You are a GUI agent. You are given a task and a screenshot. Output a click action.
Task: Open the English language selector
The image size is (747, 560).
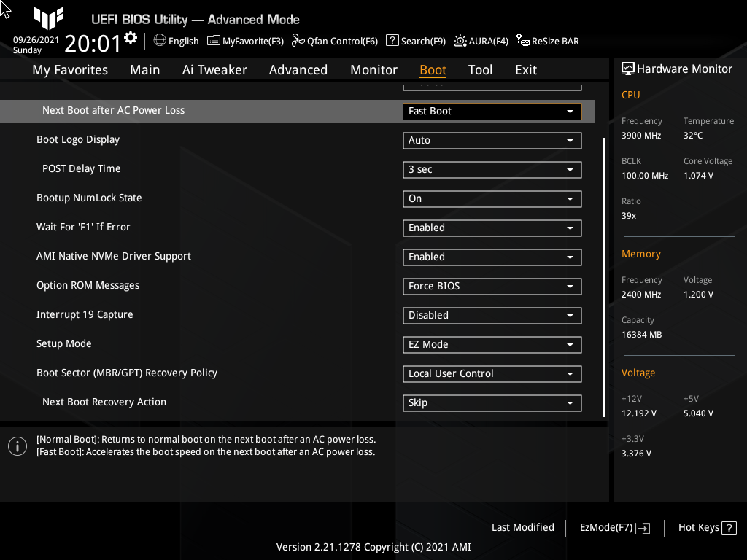176,42
